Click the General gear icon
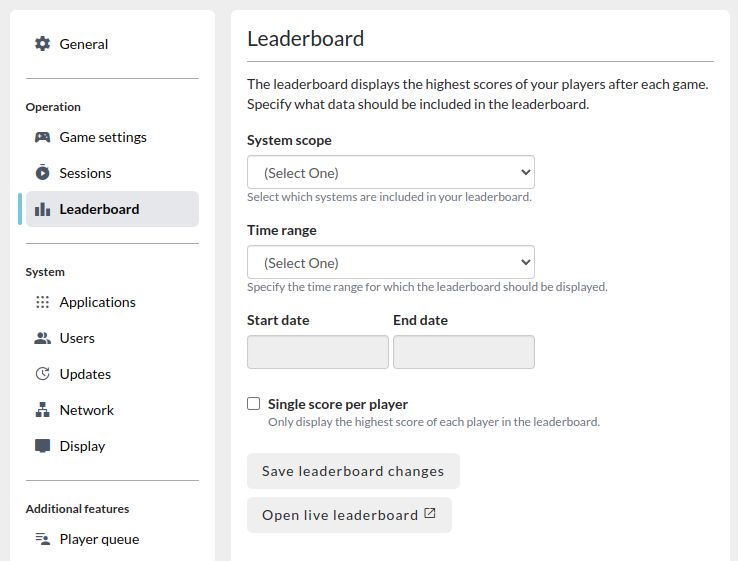The image size is (738, 561). pyautogui.click(x=42, y=44)
